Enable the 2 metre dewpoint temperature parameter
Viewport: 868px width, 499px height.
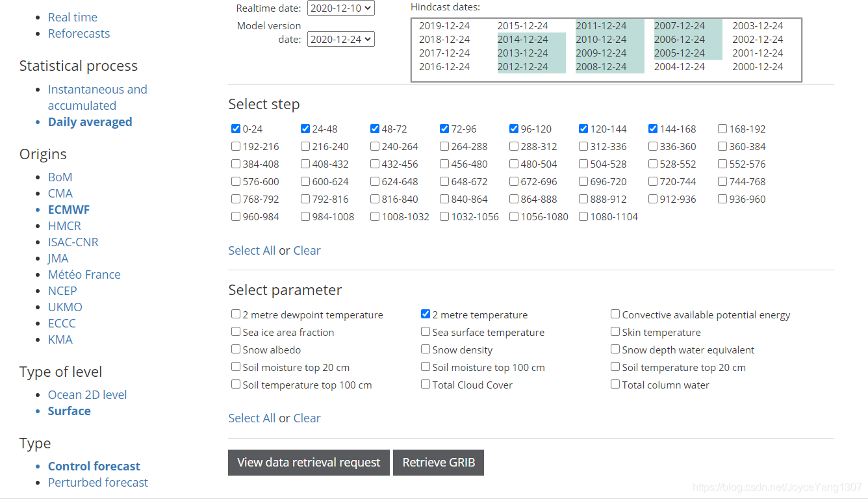coord(235,313)
